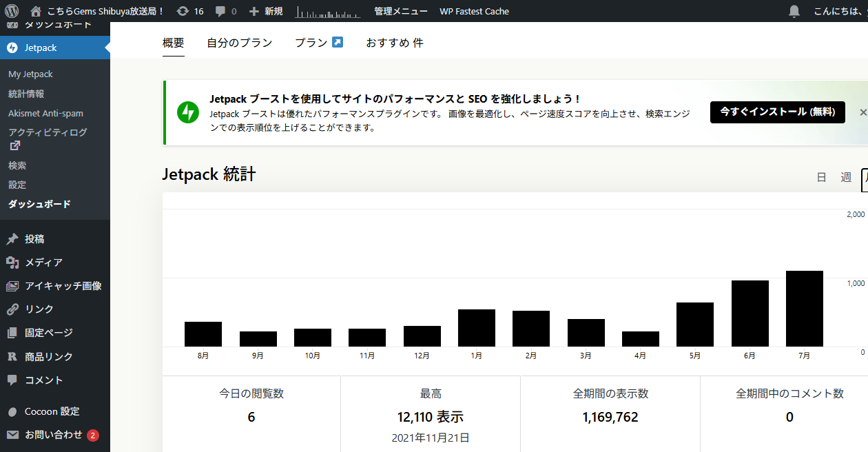Screen dimensions: 868x452
Task: Click the 今すぐインストール (無料) button
Action: [778, 112]
